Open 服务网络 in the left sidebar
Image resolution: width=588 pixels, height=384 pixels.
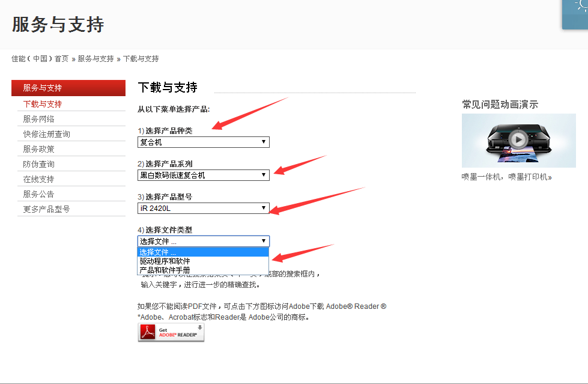(x=38, y=119)
